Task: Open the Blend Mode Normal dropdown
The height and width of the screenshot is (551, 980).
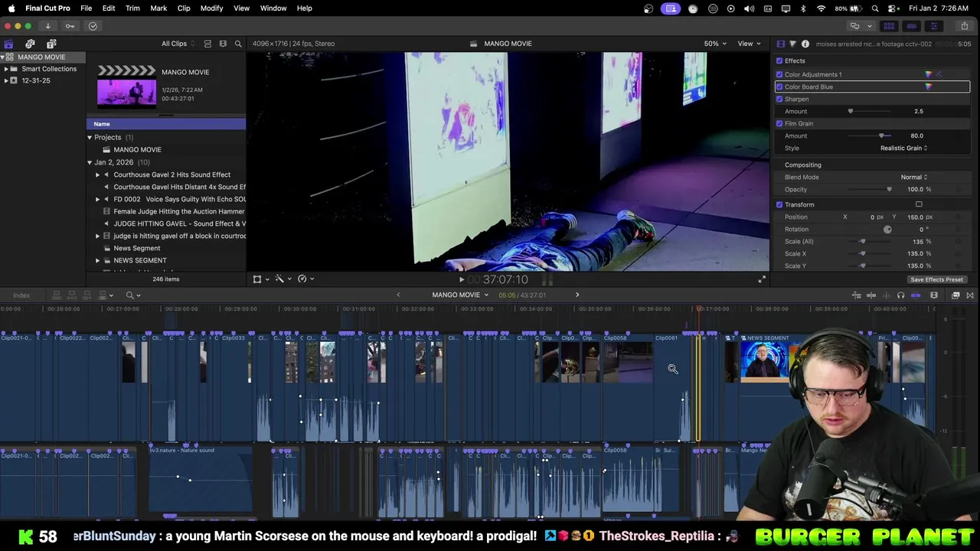Action: click(913, 177)
